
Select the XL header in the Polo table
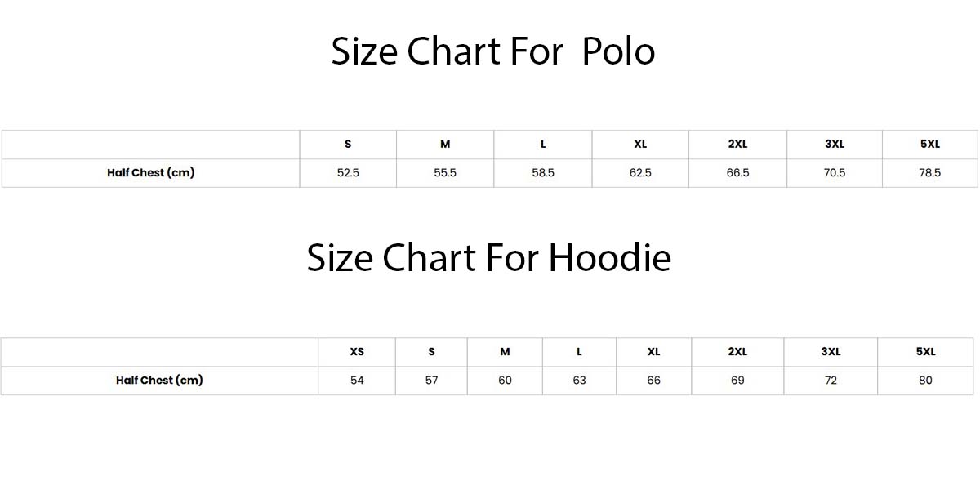click(640, 145)
